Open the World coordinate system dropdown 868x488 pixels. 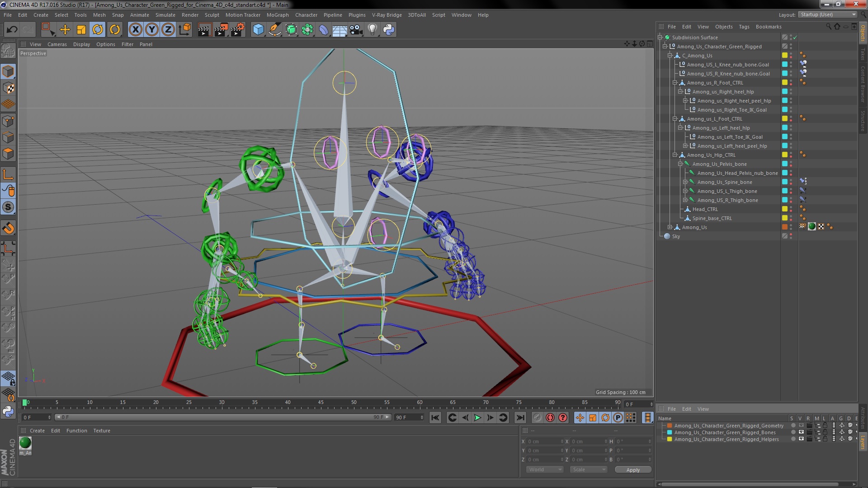[545, 469]
